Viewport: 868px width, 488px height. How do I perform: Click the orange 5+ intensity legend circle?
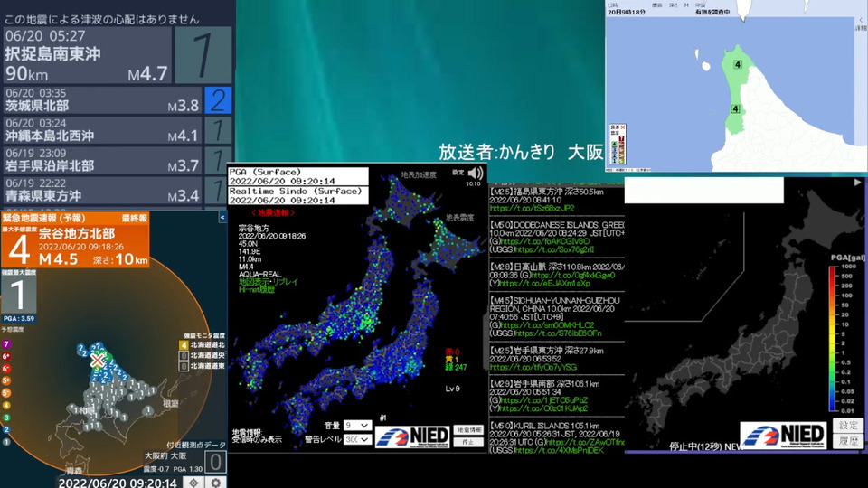(6, 380)
